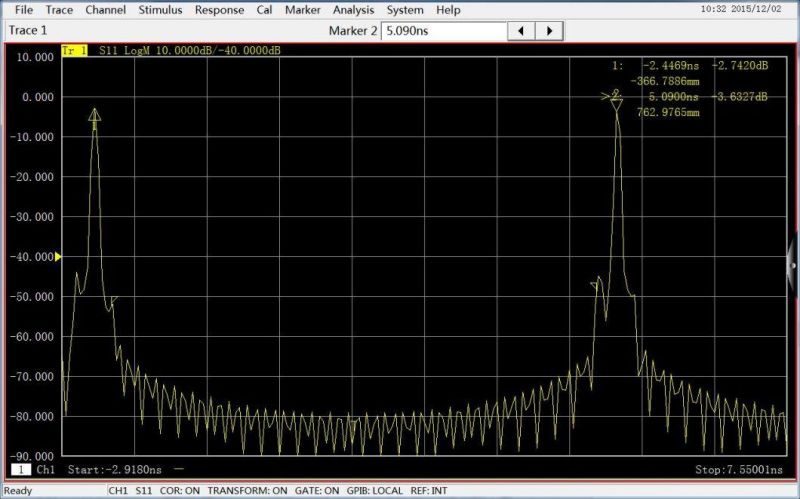The height and width of the screenshot is (499, 800).
Task: Click the CH1 status bar entry
Action: [118, 491]
